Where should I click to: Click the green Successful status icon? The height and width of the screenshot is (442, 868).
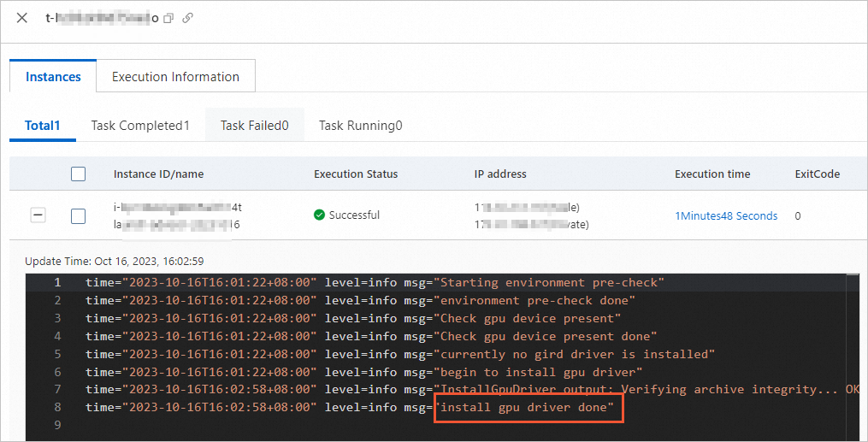pyautogui.click(x=319, y=215)
